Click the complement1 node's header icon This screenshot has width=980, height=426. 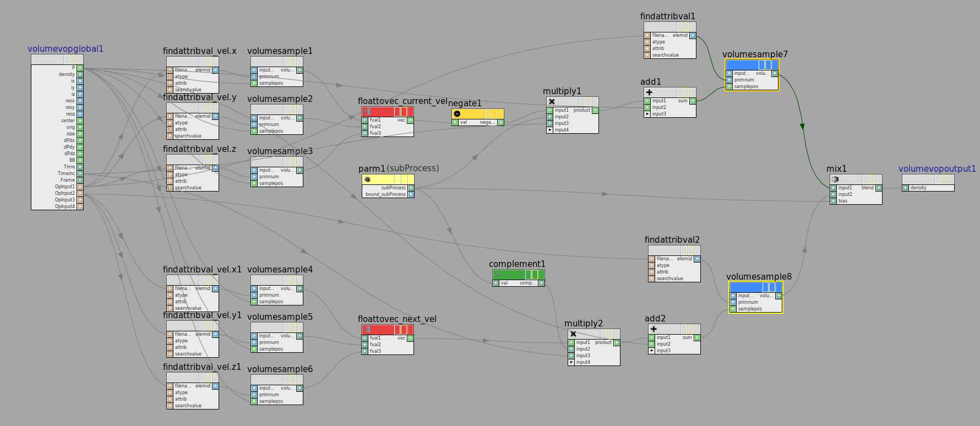(x=498, y=275)
